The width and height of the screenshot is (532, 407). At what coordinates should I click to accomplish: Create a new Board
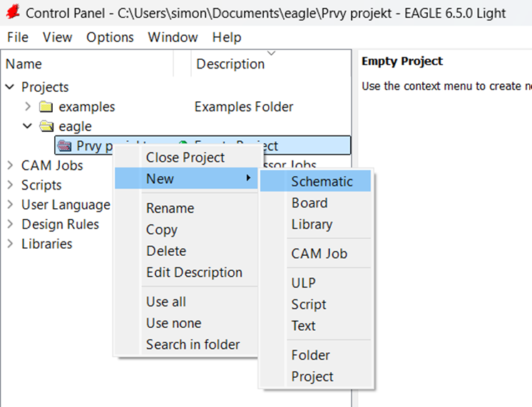(315, 203)
